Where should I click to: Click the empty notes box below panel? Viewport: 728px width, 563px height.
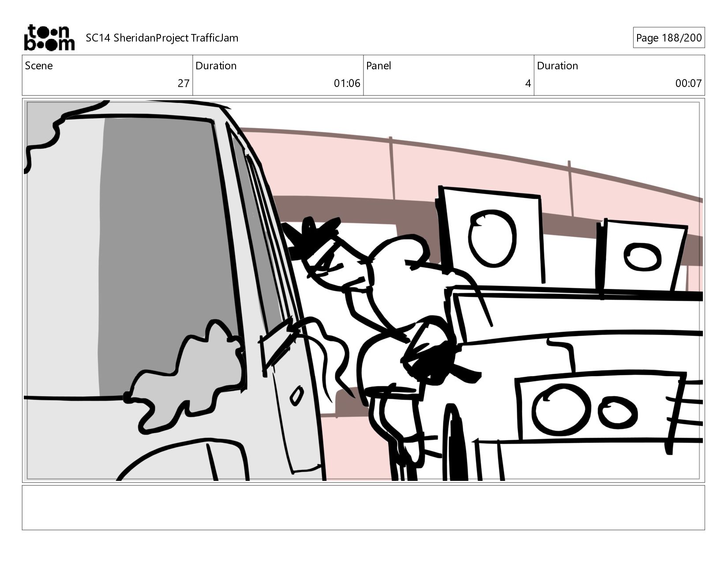(x=363, y=508)
